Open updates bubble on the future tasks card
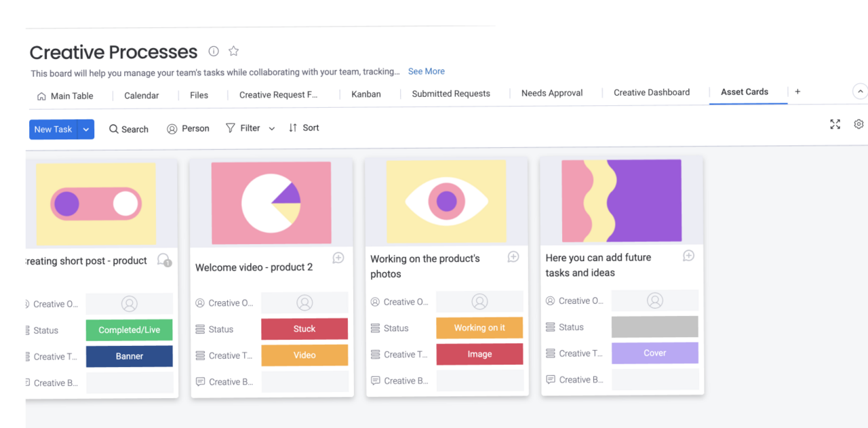The width and height of the screenshot is (868, 428). pyautogui.click(x=688, y=256)
